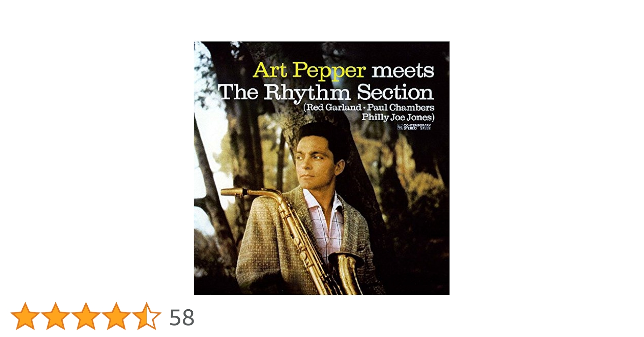The height and width of the screenshot is (337, 644).
Task: Click the fourth rating star
Action: [x=116, y=316]
